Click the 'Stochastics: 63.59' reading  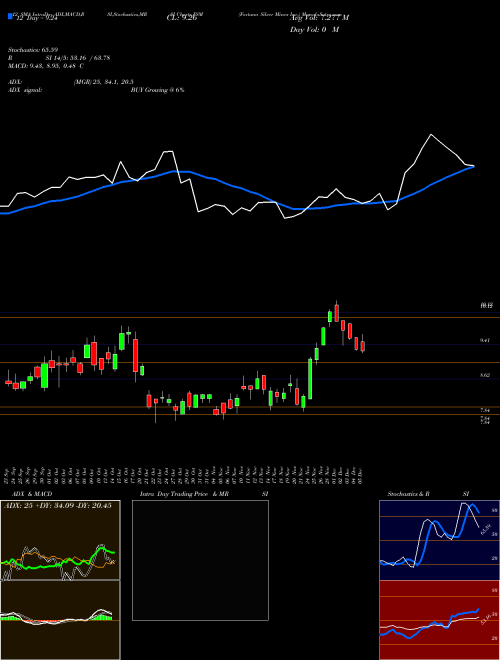tap(32, 50)
